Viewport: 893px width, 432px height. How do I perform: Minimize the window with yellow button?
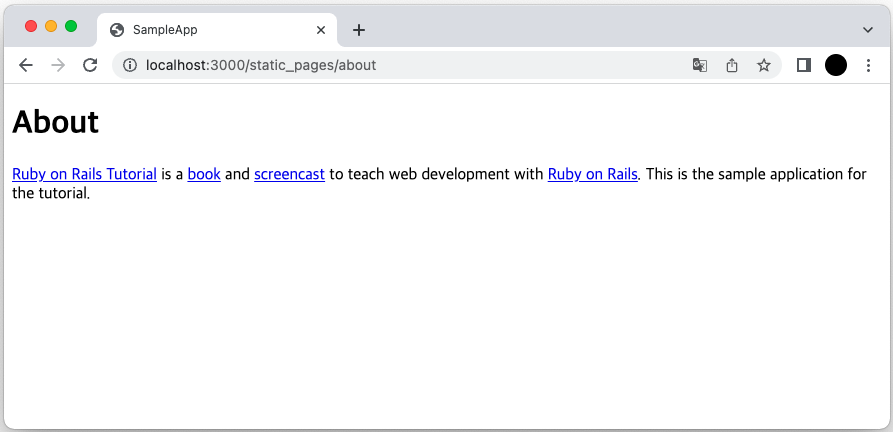click(x=51, y=26)
